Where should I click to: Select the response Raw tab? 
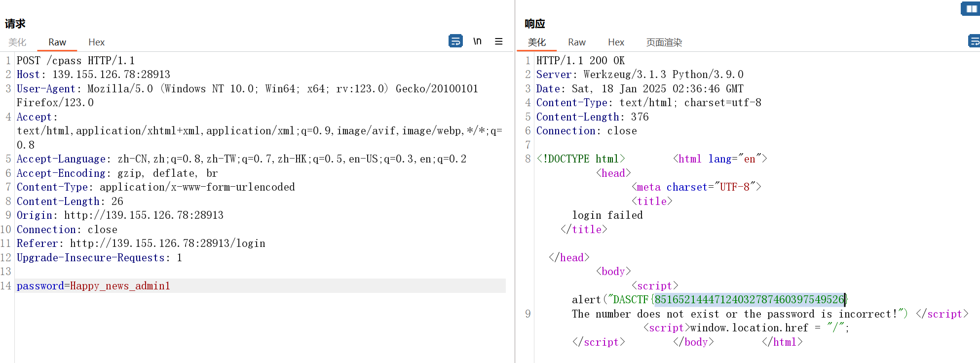coord(577,42)
